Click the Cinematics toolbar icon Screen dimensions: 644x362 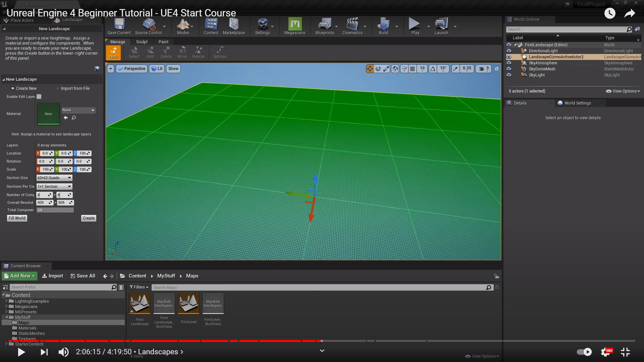click(x=352, y=26)
